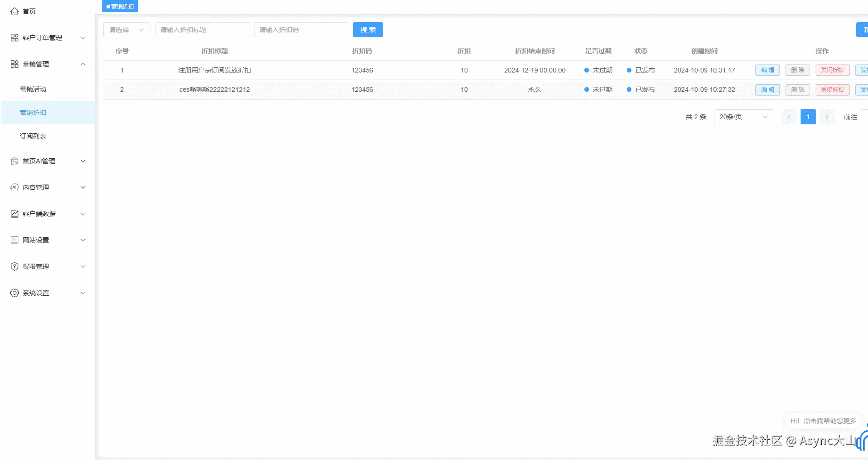Screen dimensions: 868x460
Task: Select page 1 in pagination
Action: tap(808, 117)
